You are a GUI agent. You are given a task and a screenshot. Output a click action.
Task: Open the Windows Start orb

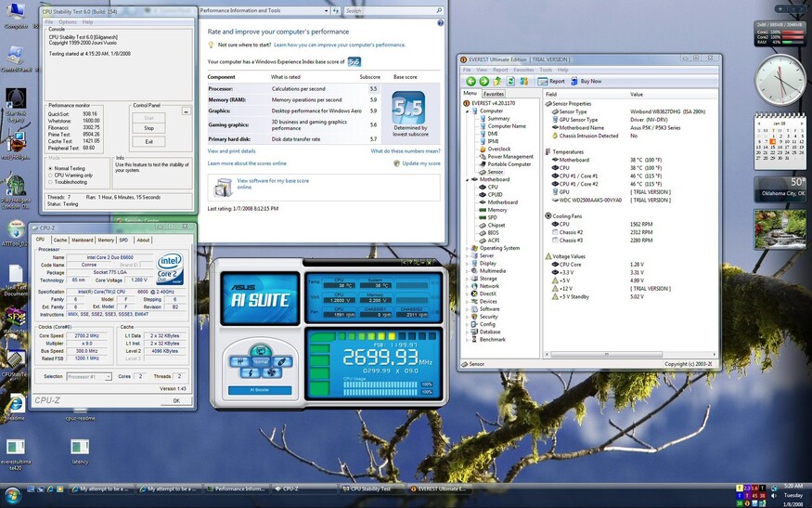tap(11, 496)
